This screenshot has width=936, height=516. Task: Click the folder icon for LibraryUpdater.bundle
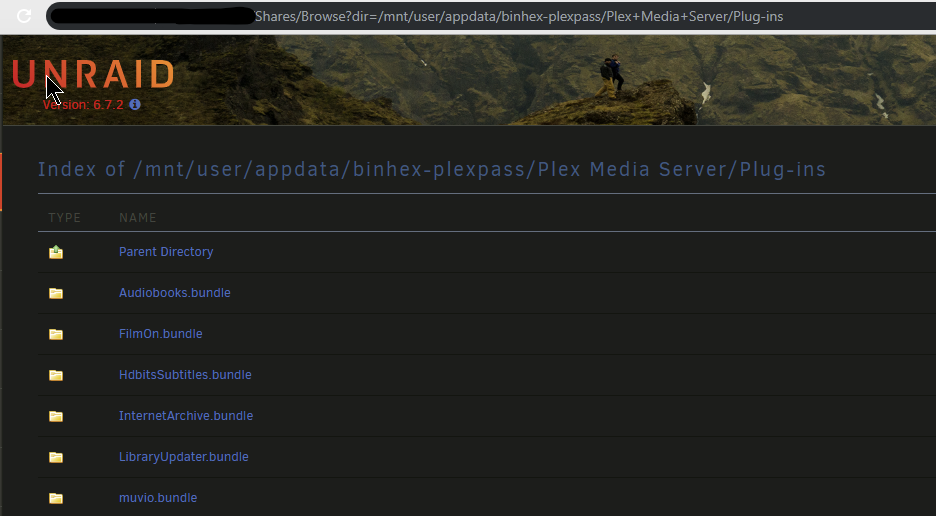click(56, 457)
